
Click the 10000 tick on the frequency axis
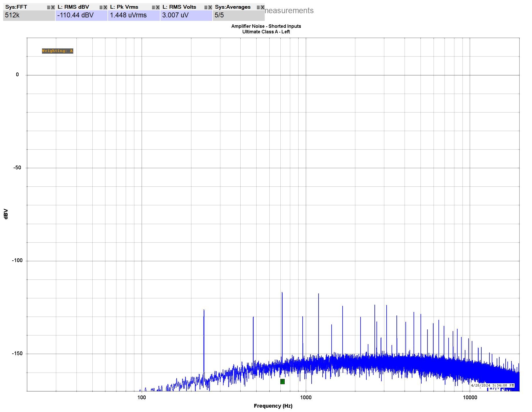pos(470,397)
